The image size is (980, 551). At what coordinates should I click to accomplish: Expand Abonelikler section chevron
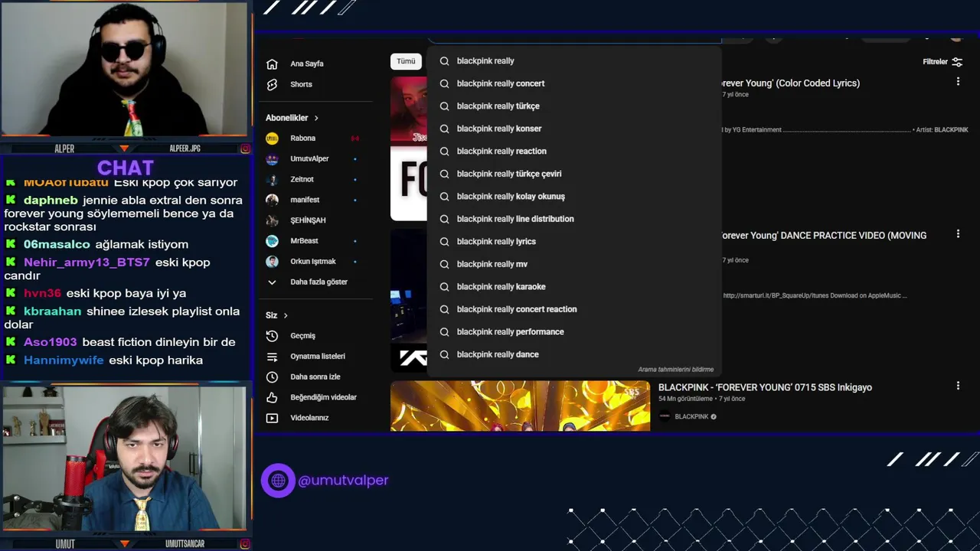coord(316,118)
